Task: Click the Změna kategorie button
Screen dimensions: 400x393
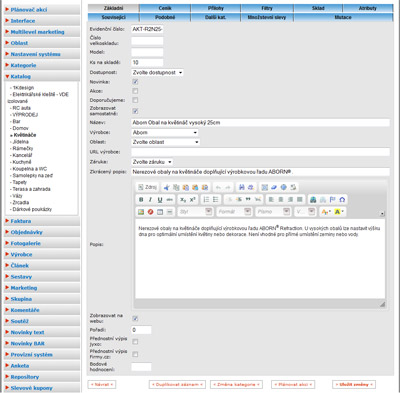Action: 236,384
